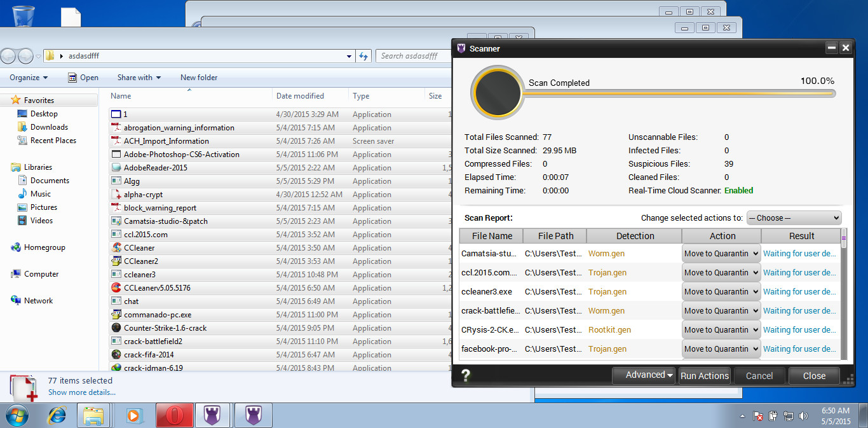
Task: Open the Advanced dropdown button
Action: point(644,375)
